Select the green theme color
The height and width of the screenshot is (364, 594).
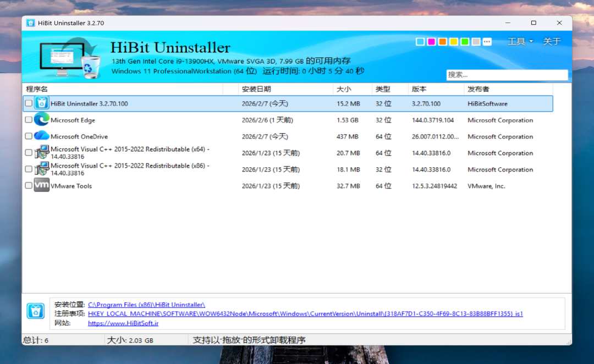point(465,42)
